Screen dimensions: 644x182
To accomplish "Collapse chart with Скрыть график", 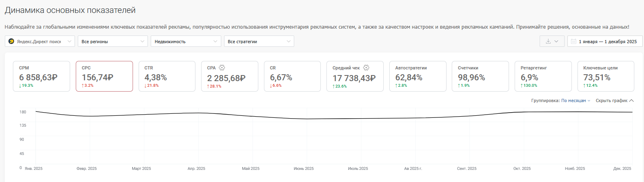I will 615,100.
